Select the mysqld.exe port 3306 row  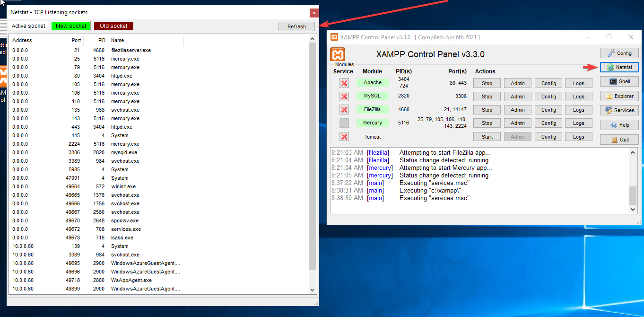pyautogui.click(x=97, y=152)
